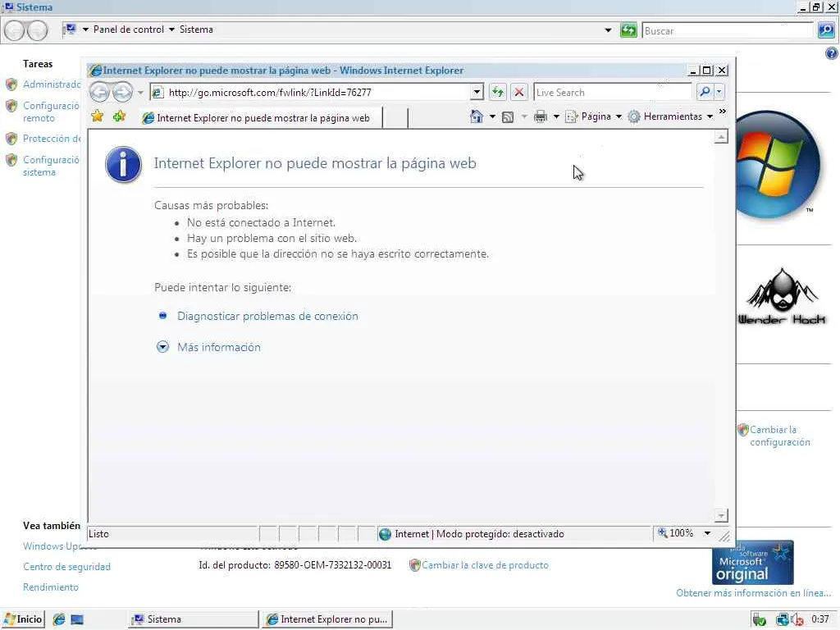Click the blue information icon
This screenshot has height=630, width=840.
pos(124,164)
